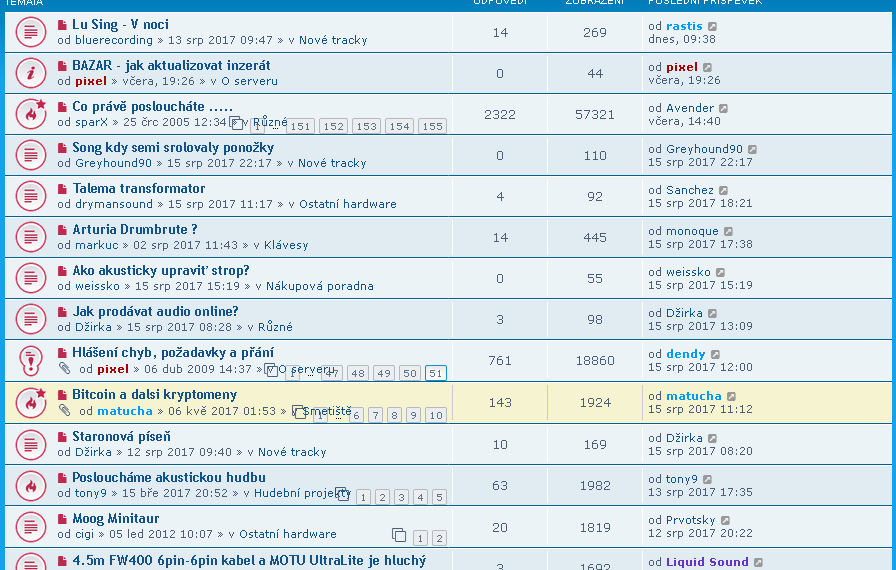Viewport: 896px width, 570px height.
Task: View the latest post icon by matucha
Action: (x=731, y=396)
